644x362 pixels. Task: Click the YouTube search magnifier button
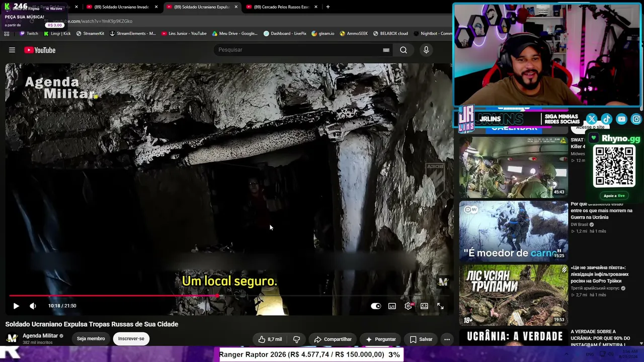coord(404,50)
